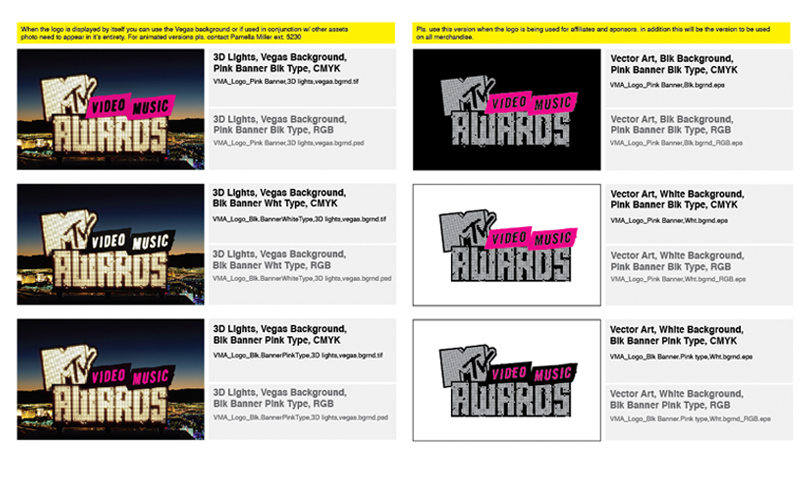Click file name 'VMA_Logo_Blk.BannerWhiteType,3D lights,vegas.bgrnd.tif'
The width and height of the screenshot is (808, 485).
pyautogui.click(x=299, y=219)
